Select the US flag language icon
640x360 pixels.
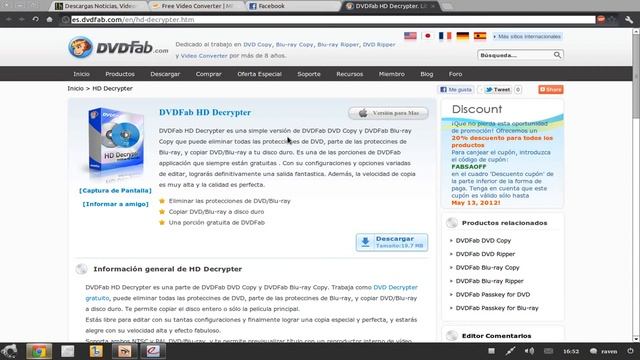point(410,36)
